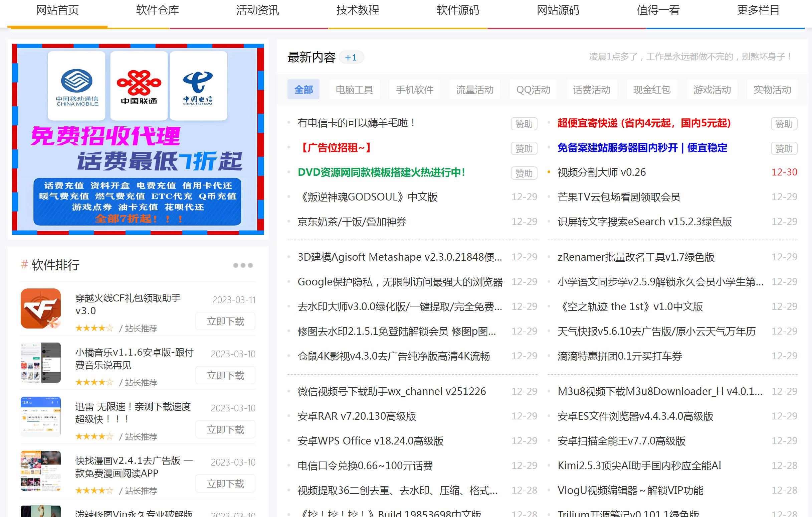The image size is (812, 517).
Task: Select the 手机软件 category tab
Action: (x=414, y=90)
